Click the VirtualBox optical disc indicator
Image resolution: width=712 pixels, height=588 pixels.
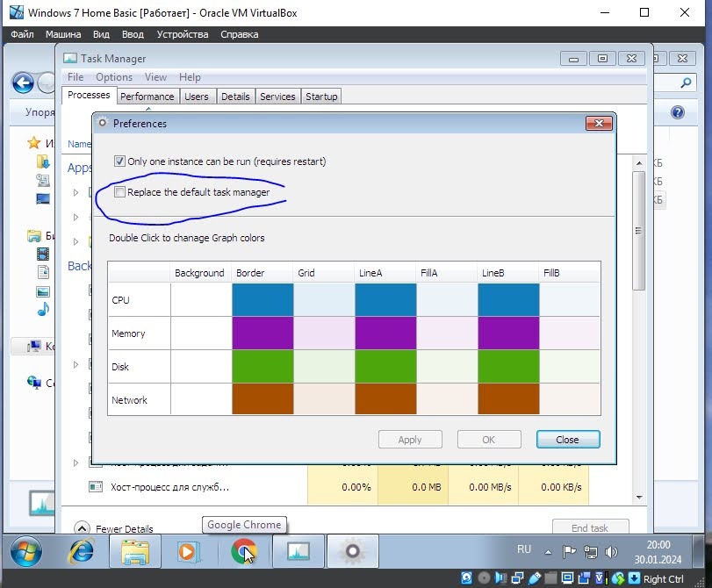point(484,578)
